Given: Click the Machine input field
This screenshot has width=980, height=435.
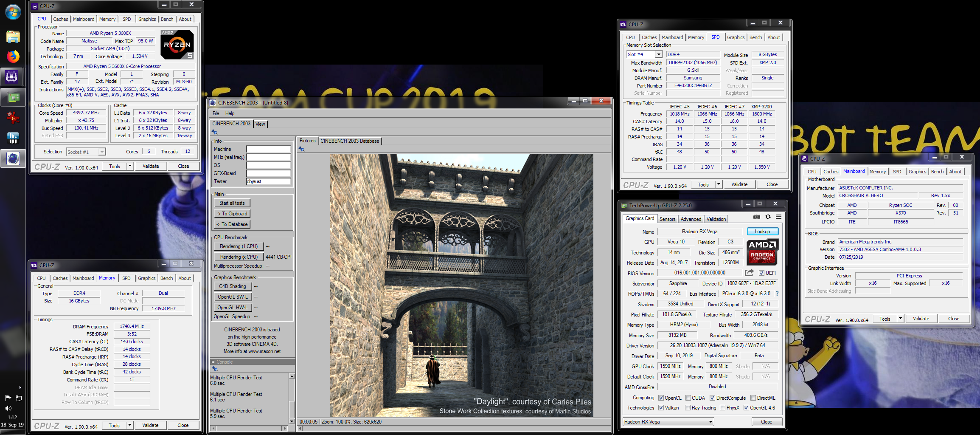Looking at the screenshot, I should pos(268,149).
